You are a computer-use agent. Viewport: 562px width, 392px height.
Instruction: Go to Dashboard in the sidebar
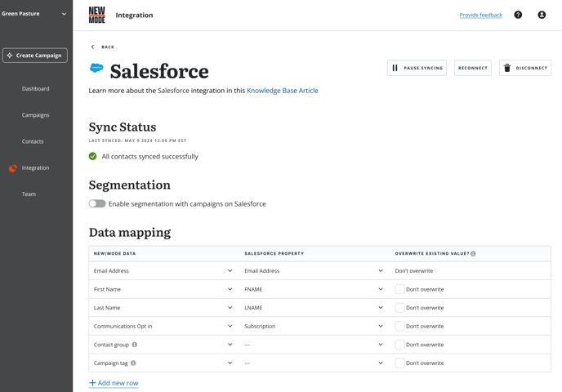(35, 88)
